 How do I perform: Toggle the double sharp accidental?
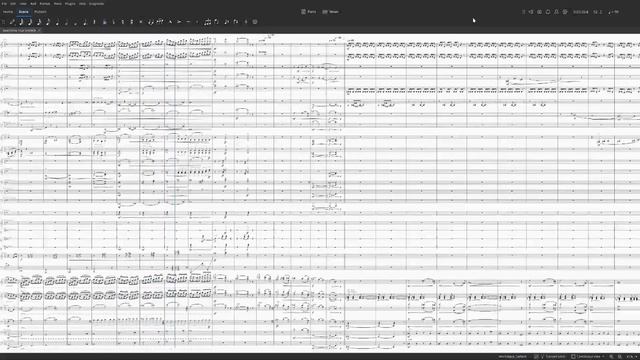coord(141,22)
